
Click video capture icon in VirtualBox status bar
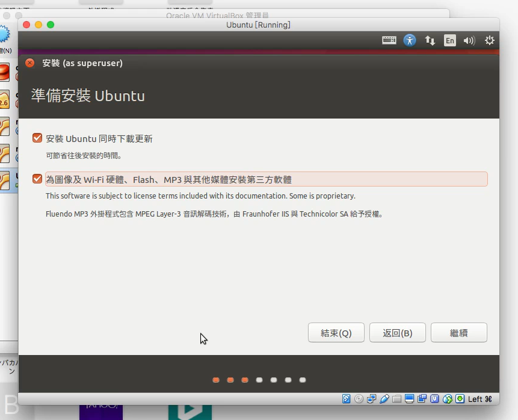[422, 399]
